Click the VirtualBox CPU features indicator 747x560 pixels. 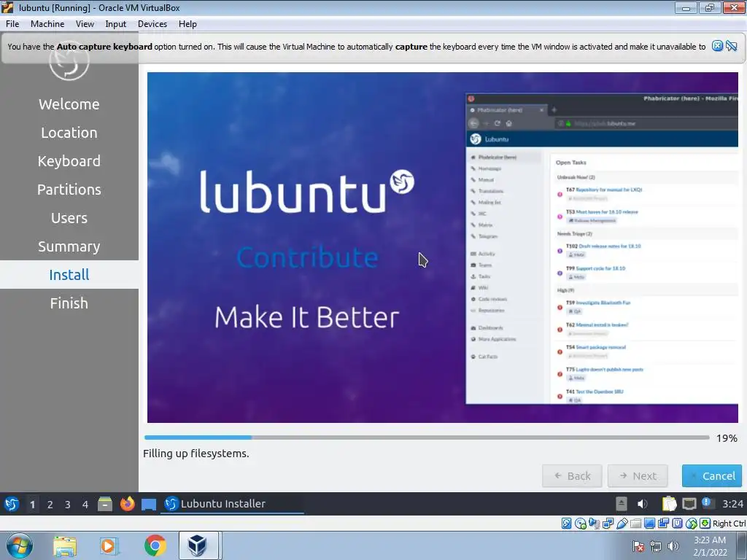tap(678, 524)
